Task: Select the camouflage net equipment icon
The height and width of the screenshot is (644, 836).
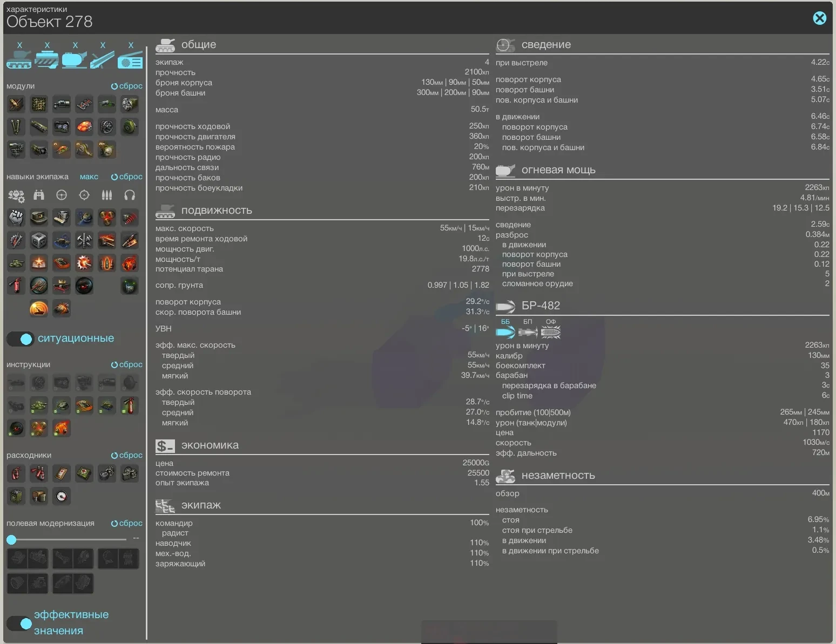Action: [39, 104]
